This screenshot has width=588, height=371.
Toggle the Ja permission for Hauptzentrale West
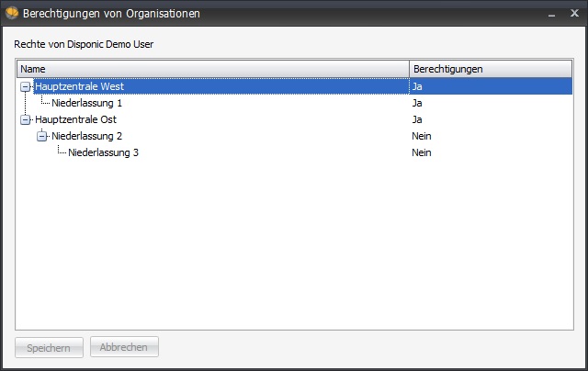417,86
